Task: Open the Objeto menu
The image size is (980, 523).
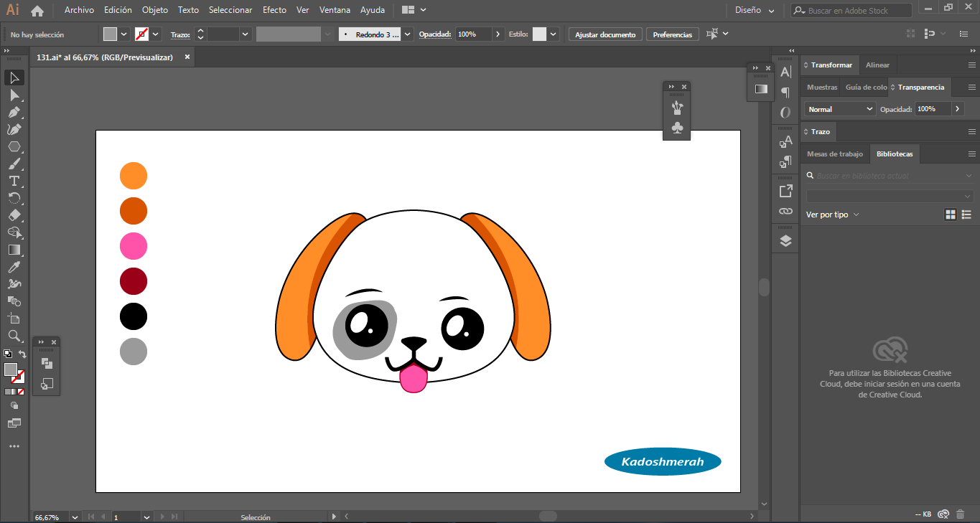Action: [155, 11]
